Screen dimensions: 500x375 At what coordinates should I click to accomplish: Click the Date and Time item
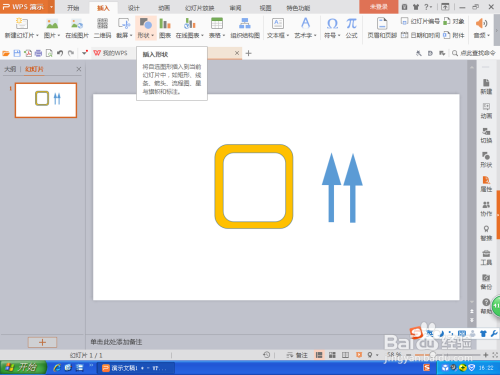coord(420,35)
